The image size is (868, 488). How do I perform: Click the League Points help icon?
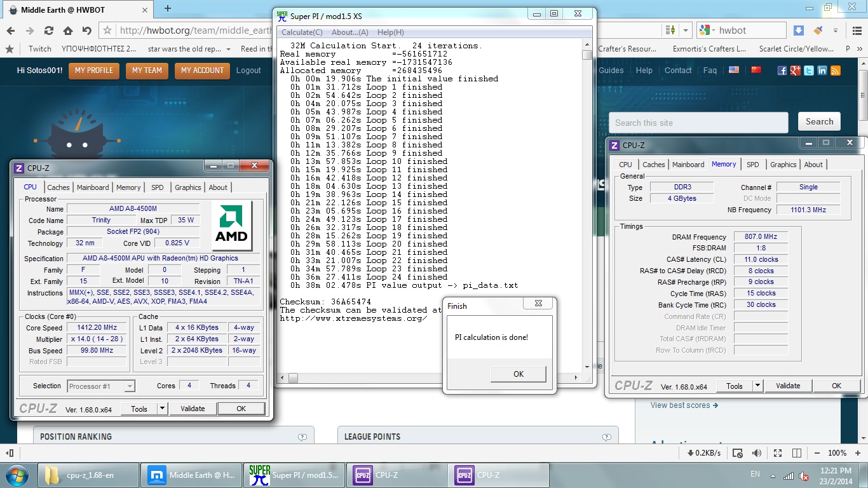[x=606, y=437]
